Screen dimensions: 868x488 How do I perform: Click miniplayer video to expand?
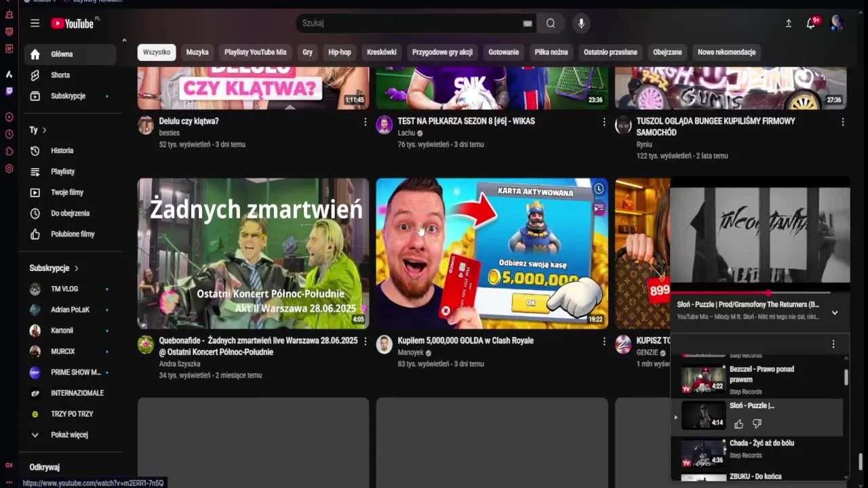click(x=760, y=235)
